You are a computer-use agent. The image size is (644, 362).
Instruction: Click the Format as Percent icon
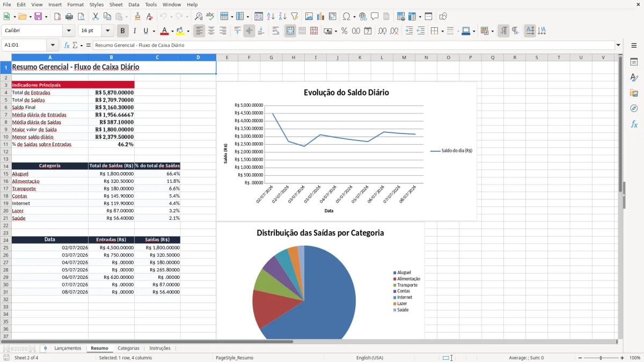[x=345, y=31]
